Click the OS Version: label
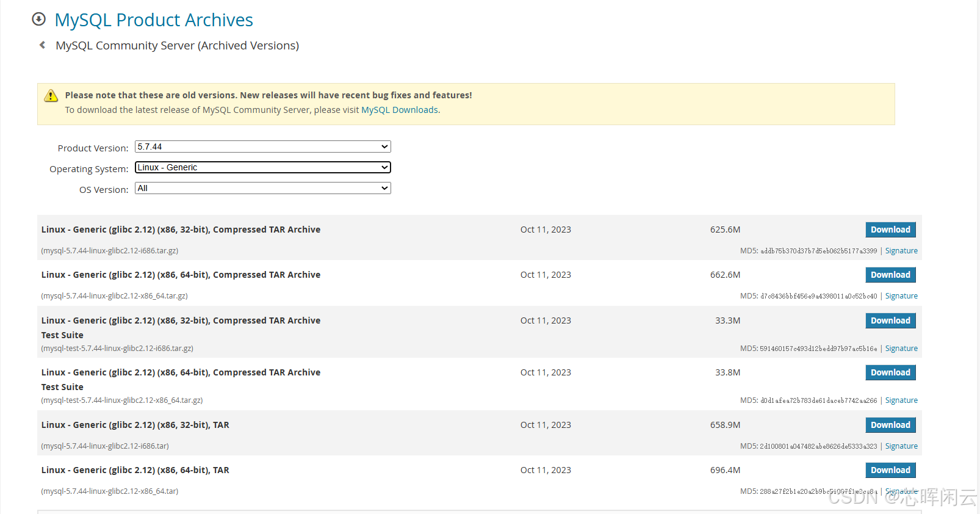980x514 pixels. click(104, 190)
